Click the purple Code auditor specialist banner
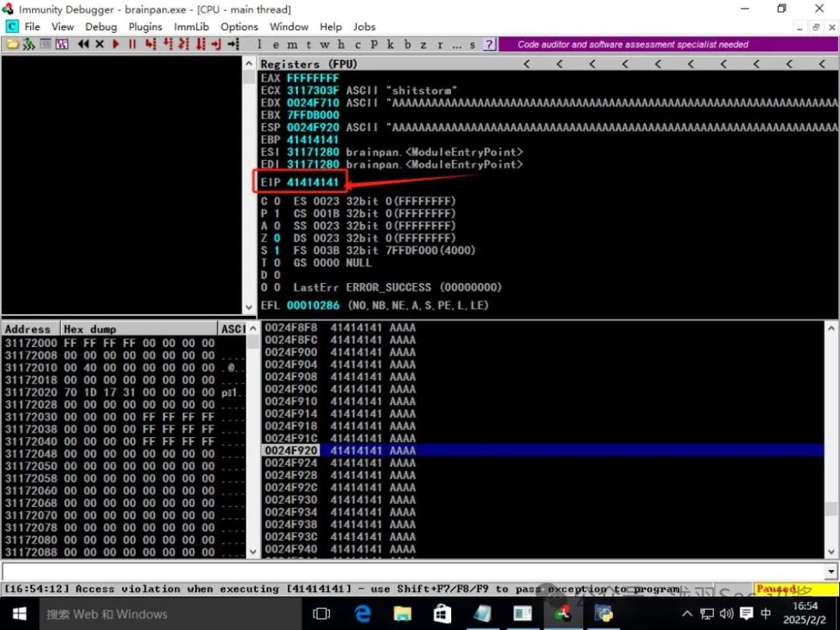840x630 pixels. click(668, 44)
